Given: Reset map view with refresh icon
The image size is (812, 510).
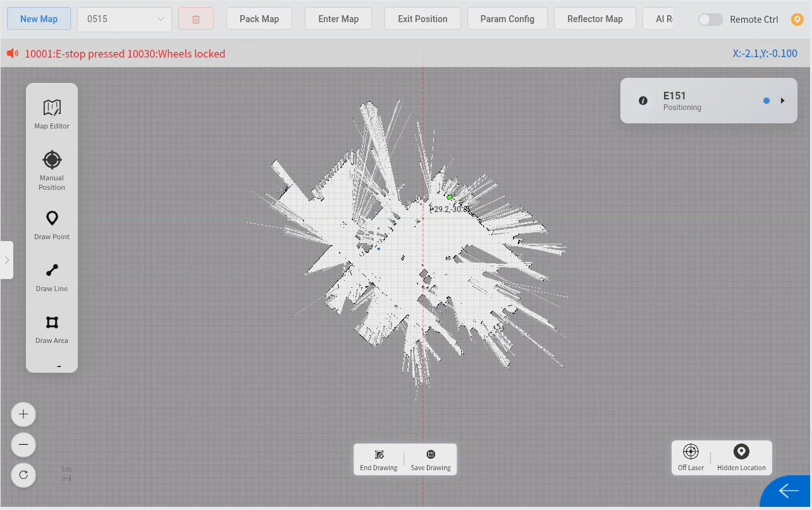Looking at the screenshot, I should click(x=23, y=475).
